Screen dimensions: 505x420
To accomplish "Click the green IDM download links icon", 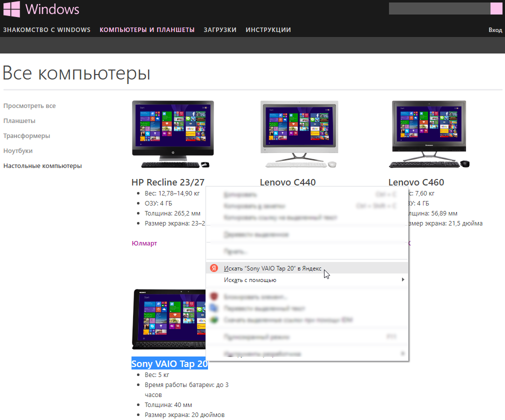I will [x=213, y=320].
